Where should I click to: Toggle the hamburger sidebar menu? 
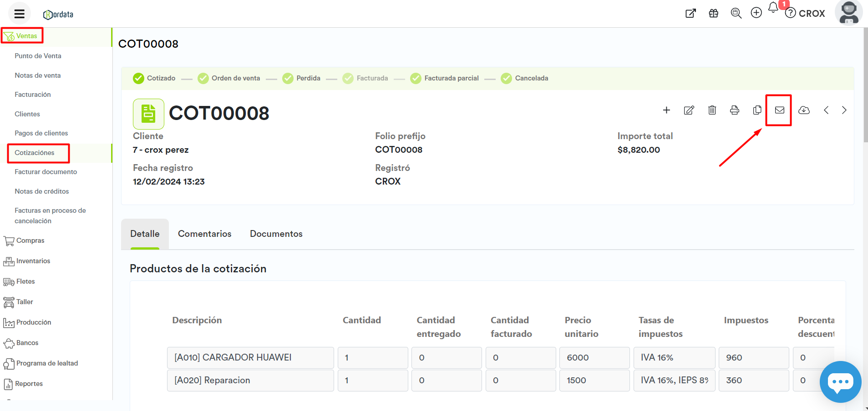coord(19,14)
